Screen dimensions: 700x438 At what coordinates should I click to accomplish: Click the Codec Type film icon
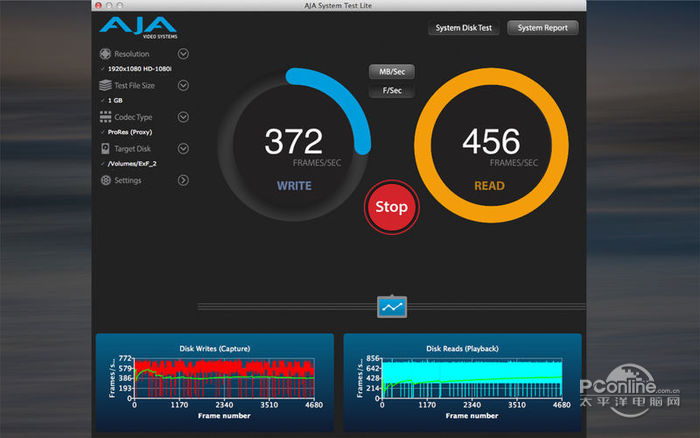point(105,117)
